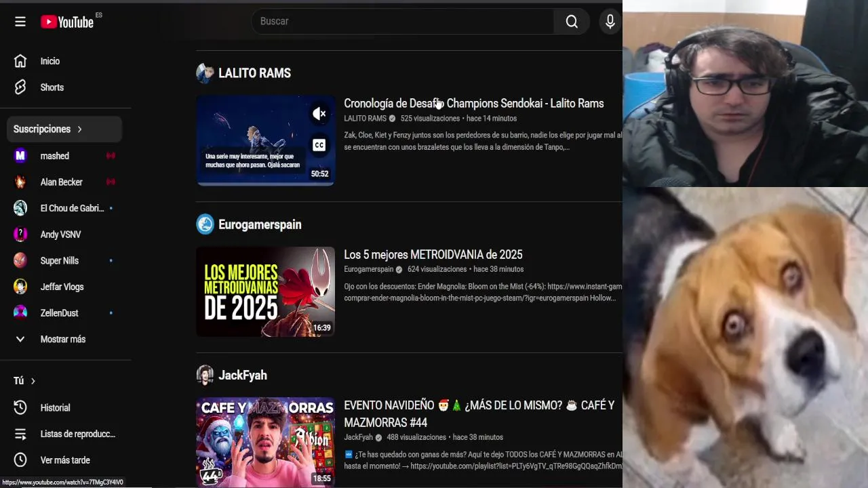Open El Chou de Gabri channel avatar

point(20,208)
